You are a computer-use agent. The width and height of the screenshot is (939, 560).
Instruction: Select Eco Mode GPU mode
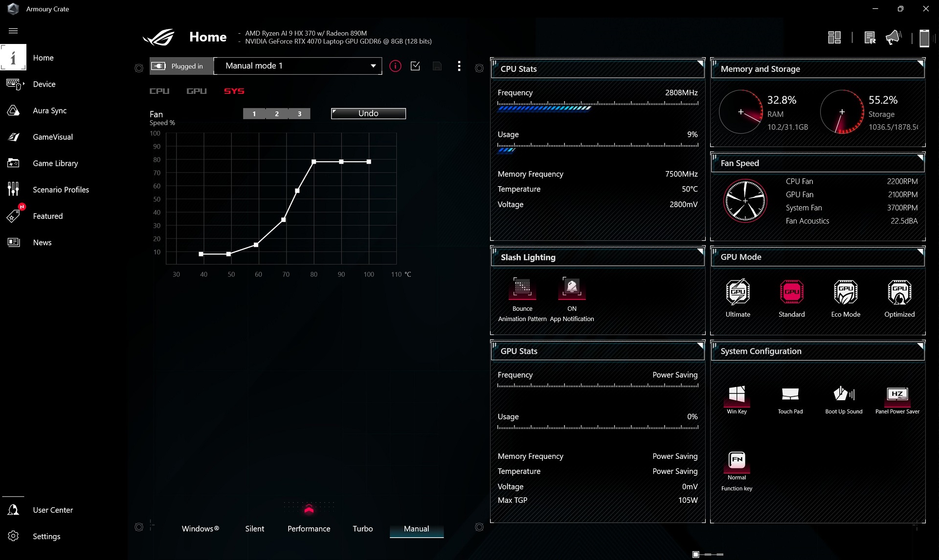(846, 292)
